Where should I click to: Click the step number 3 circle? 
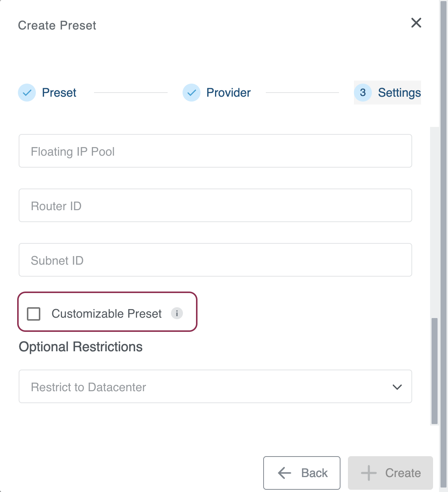pos(363,93)
